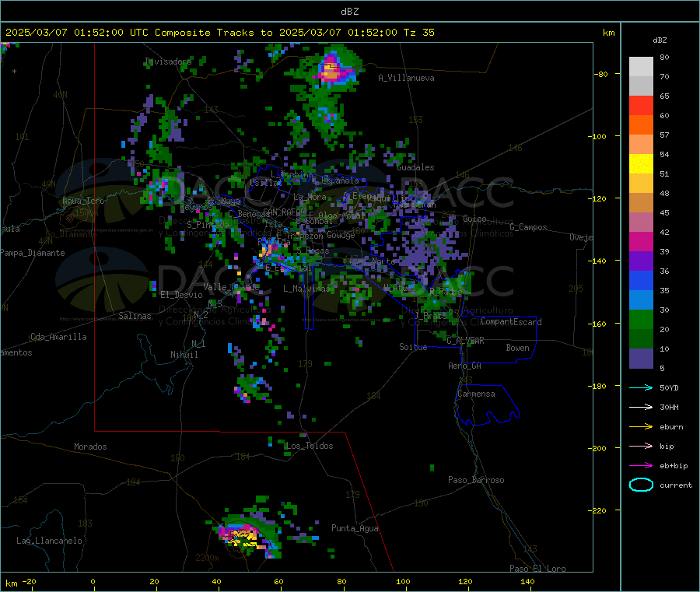This screenshot has width=700, height=592.
Task: Click the G_Campos map label
Action: (x=528, y=227)
